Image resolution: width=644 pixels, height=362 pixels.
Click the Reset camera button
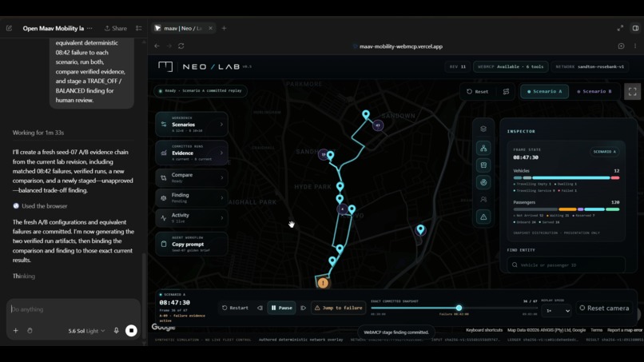[x=604, y=308]
